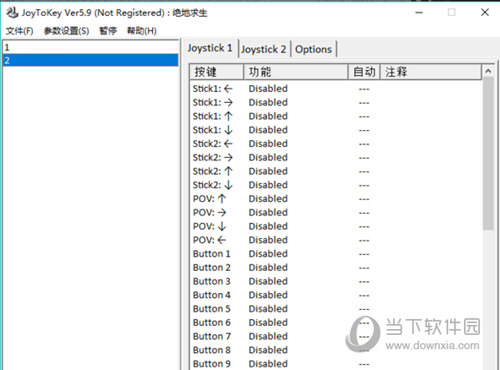Select the Stick1 up arrow row
This screenshot has height=370, width=500.
pos(336,116)
